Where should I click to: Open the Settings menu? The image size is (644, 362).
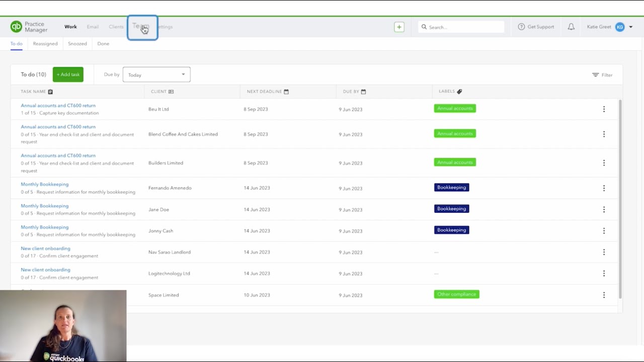164,27
